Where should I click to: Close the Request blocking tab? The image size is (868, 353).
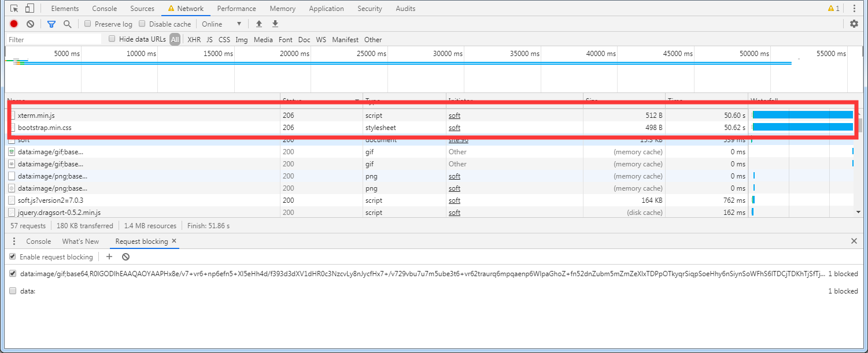tap(174, 241)
